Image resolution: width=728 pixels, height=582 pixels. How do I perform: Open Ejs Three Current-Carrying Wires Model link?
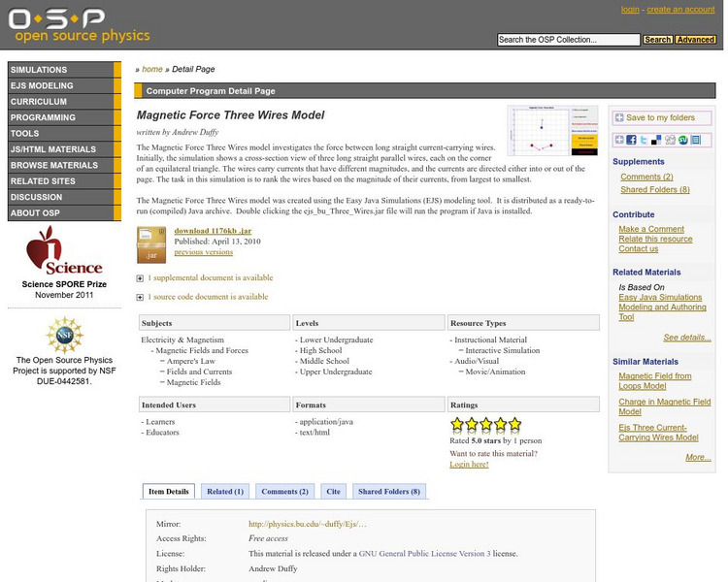click(x=658, y=433)
